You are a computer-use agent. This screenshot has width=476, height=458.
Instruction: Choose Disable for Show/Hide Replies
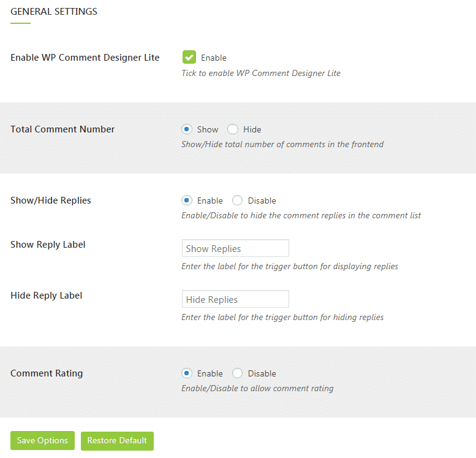[x=237, y=200]
